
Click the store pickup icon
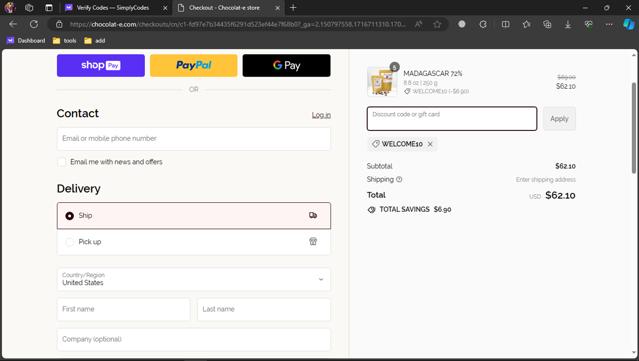[313, 241]
